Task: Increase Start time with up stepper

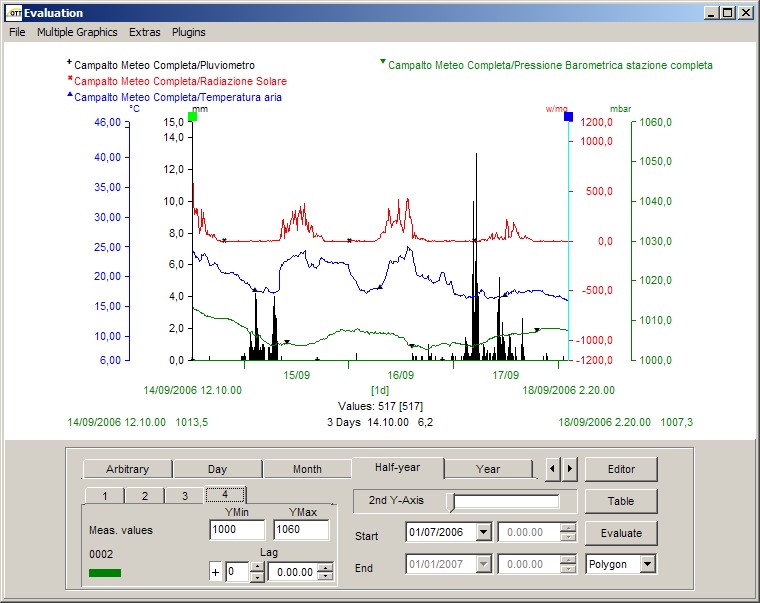Action: tap(568, 527)
